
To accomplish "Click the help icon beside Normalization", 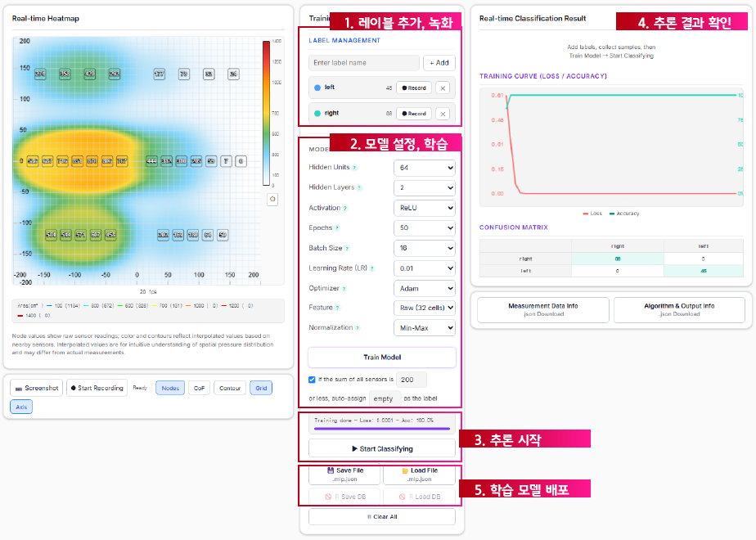I will coord(358,328).
